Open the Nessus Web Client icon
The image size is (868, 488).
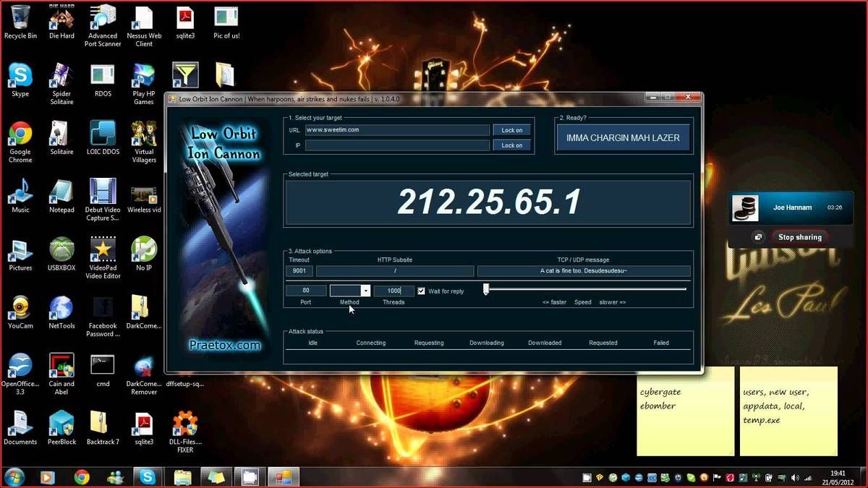[144, 25]
